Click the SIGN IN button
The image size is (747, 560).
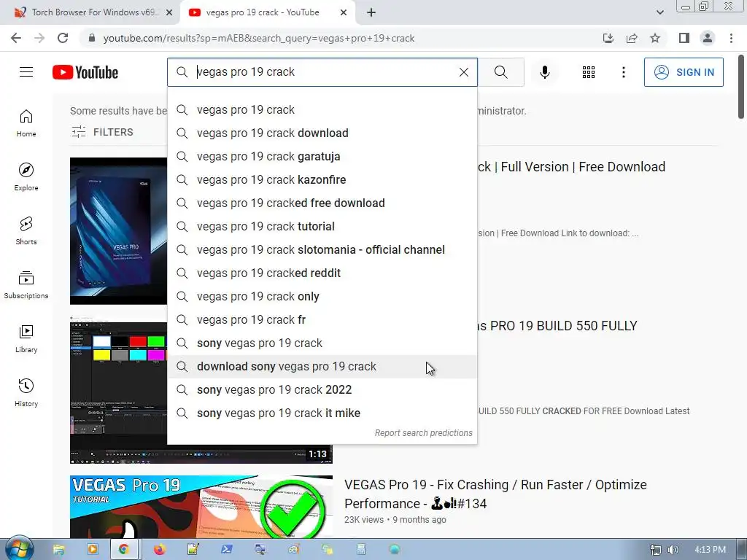(x=684, y=72)
